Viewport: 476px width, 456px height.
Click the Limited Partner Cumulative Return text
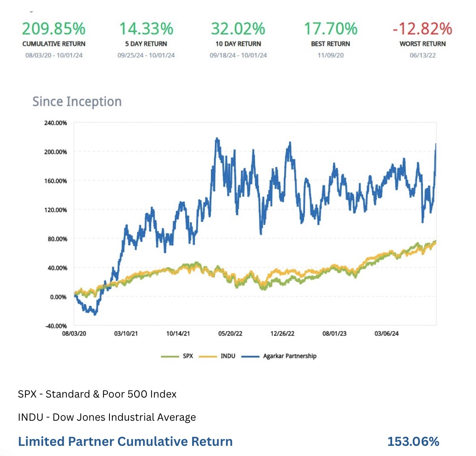[x=125, y=441]
